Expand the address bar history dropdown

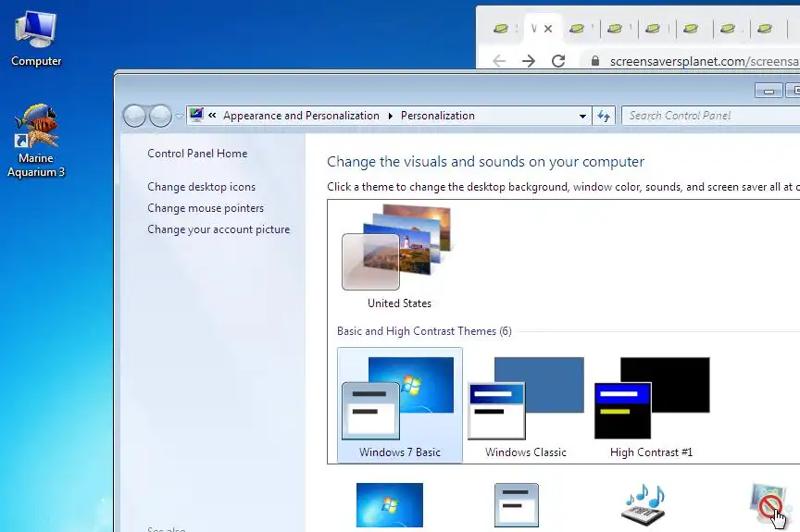582,117
